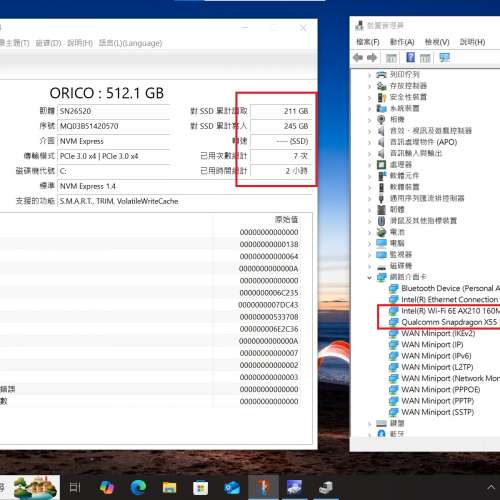
Task: Click the Bluetooth icon beside 藍牙
Action: click(x=382, y=434)
